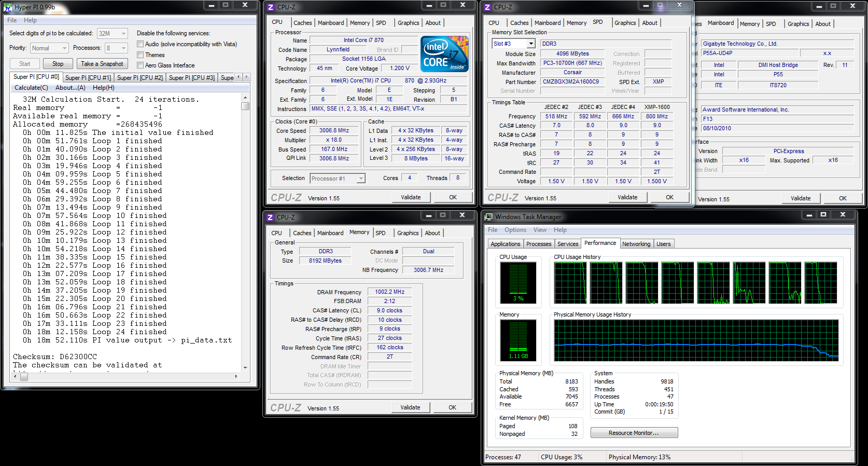Click Validate in the CPU-Z SPD window
The width and height of the screenshot is (868, 466).
coord(627,197)
